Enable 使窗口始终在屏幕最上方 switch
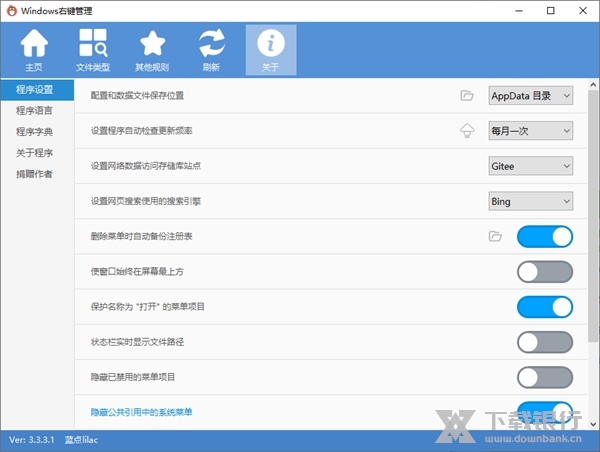The width and height of the screenshot is (600, 452). [x=545, y=272]
